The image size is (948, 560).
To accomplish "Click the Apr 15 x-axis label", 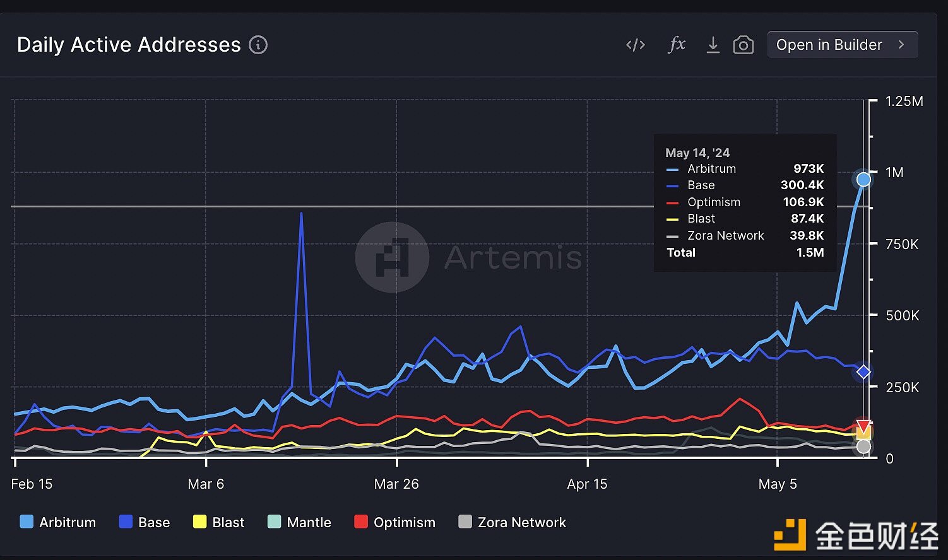I will (587, 484).
